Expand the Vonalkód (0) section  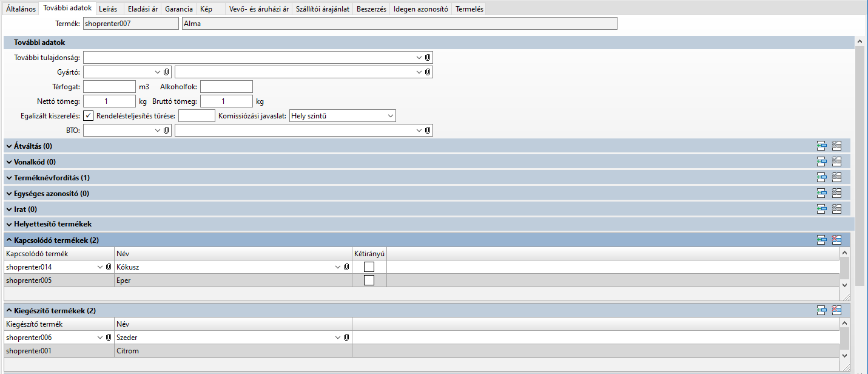(9, 162)
